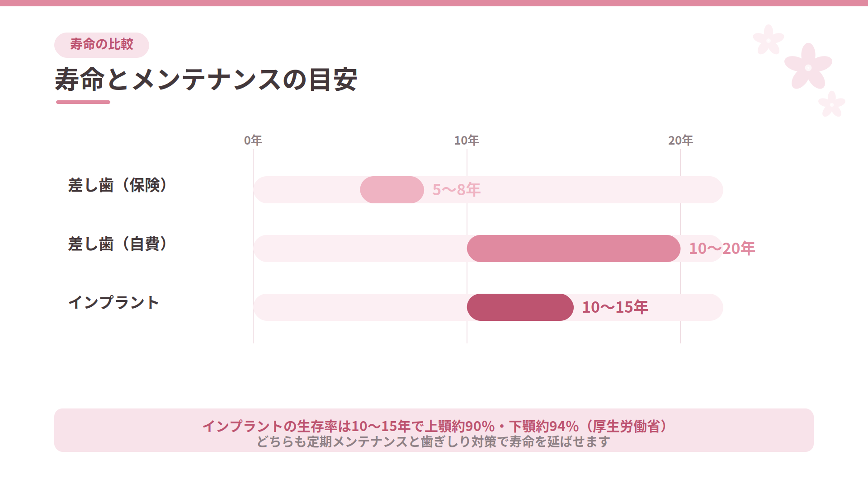
Task: Click the implant survival rate note text
Action: [434, 426]
